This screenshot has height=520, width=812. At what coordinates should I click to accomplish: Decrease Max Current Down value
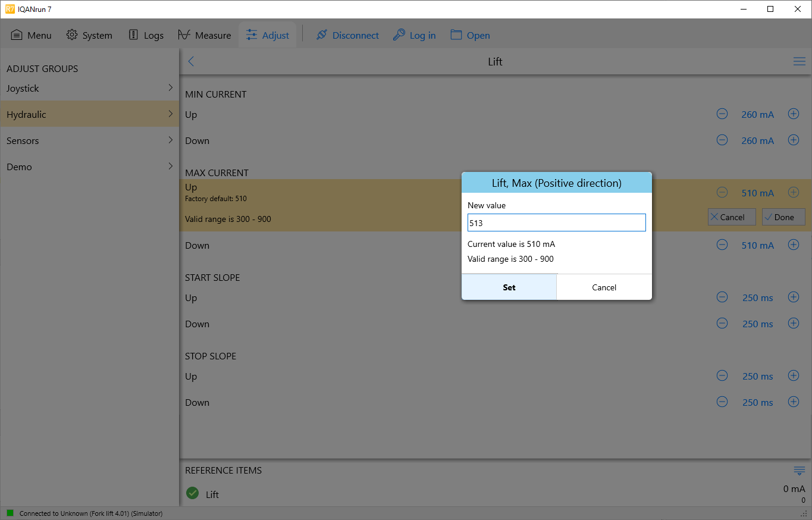pos(722,245)
